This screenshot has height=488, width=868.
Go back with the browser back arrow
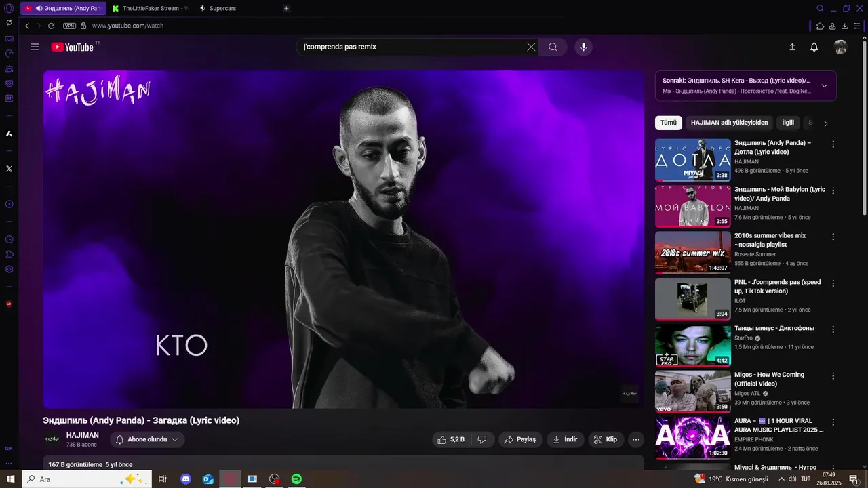(27, 26)
